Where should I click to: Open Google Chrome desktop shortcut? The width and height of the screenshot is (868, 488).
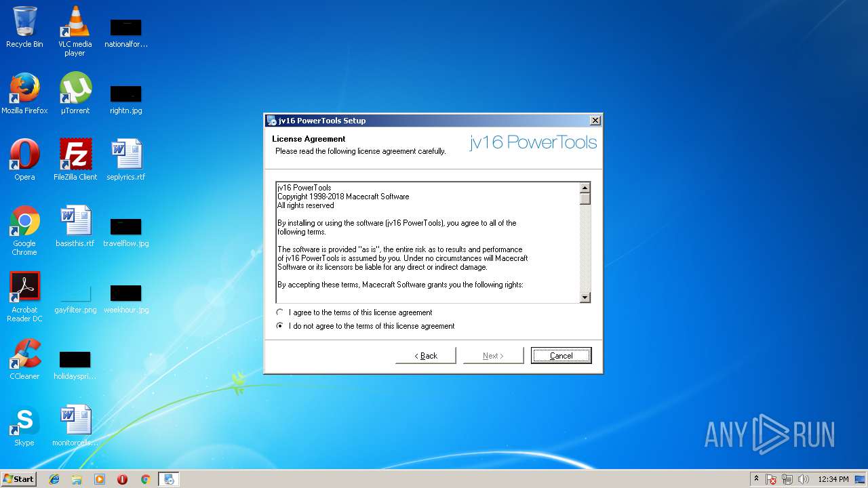(x=24, y=230)
